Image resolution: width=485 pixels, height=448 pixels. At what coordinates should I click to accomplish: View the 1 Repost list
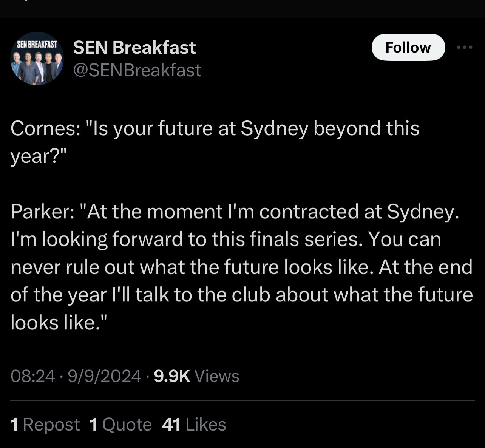pos(45,424)
